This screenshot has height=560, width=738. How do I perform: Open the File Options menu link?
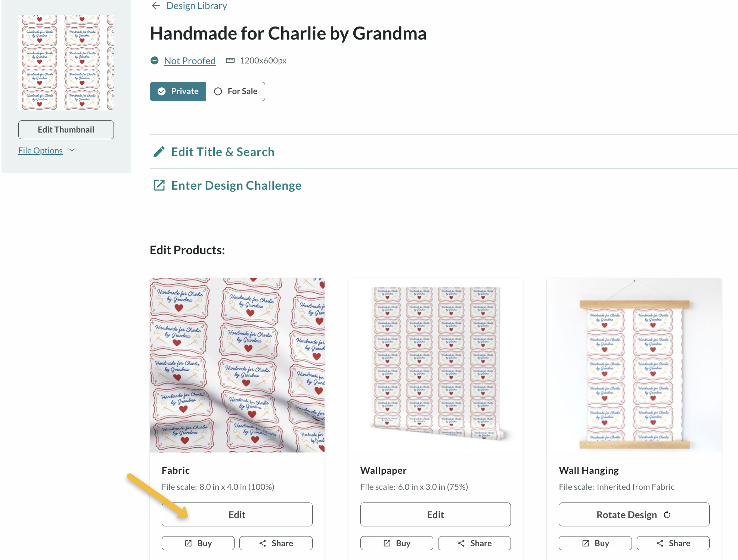coord(40,150)
